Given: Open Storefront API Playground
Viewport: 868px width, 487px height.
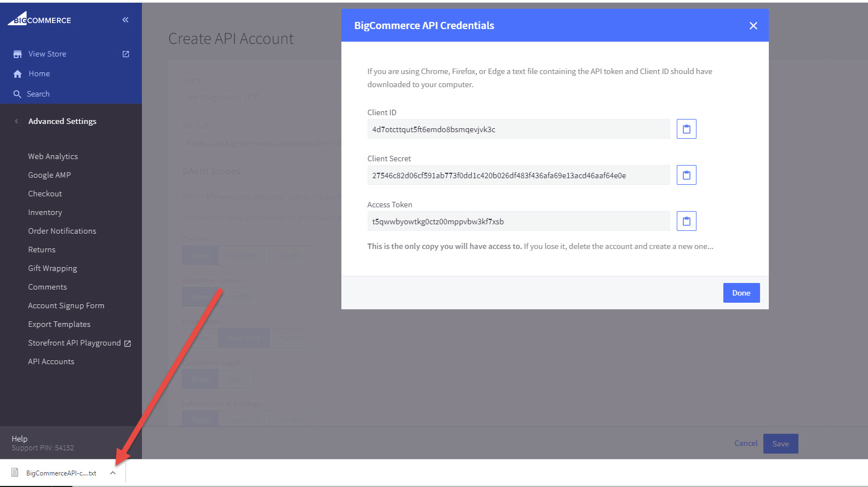Looking at the screenshot, I should [x=75, y=343].
